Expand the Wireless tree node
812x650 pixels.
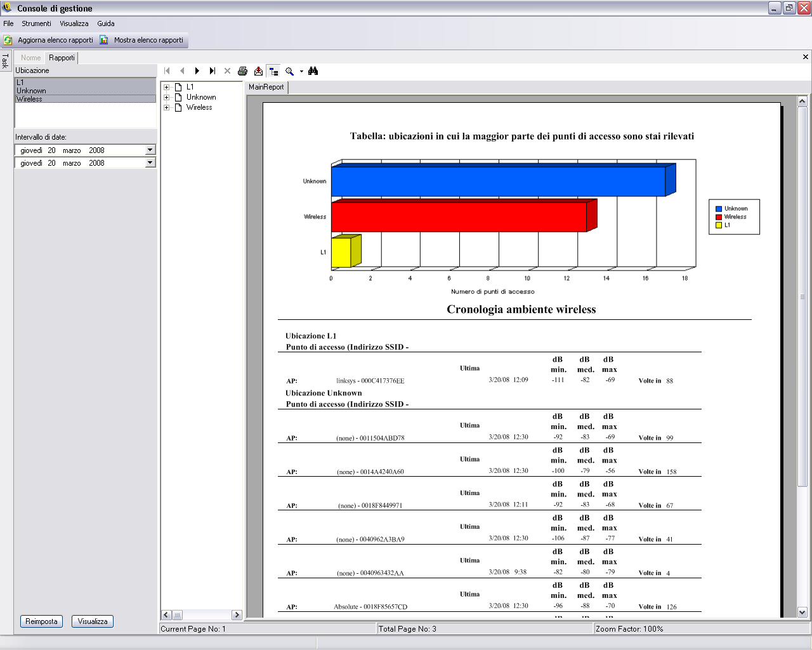[x=167, y=107]
